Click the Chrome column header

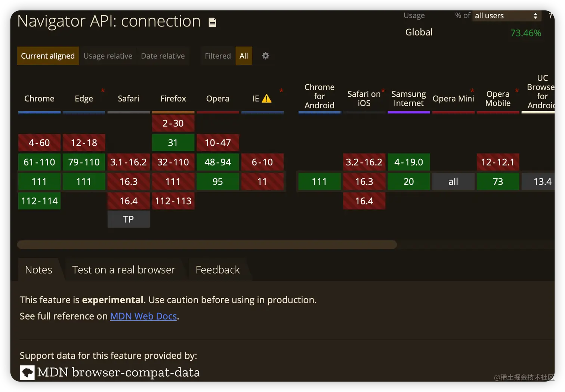click(39, 99)
